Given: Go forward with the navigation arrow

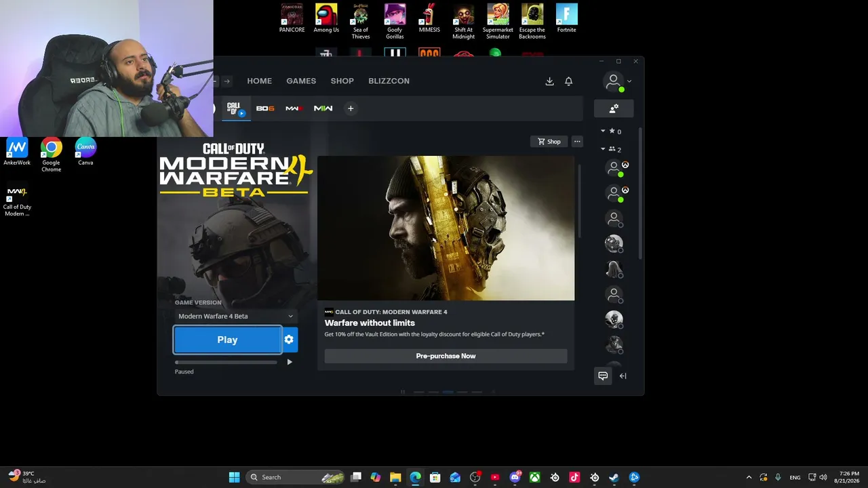Looking at the screenshot, I should (227, 81).
